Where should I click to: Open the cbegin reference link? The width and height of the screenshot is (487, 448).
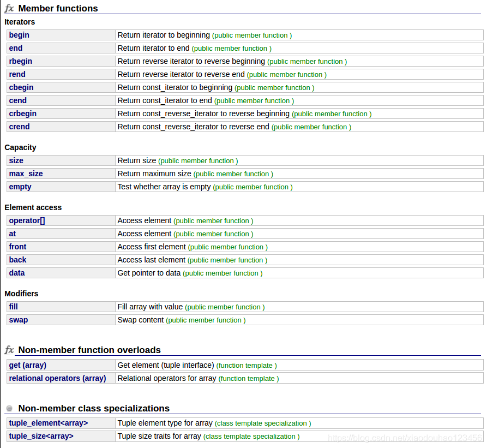pos(21,87)
